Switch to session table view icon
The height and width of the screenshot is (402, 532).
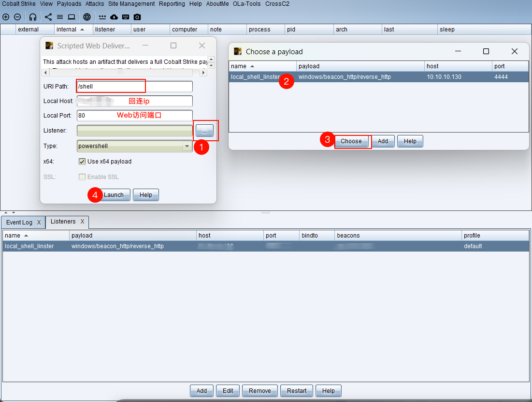pos(60,17)
